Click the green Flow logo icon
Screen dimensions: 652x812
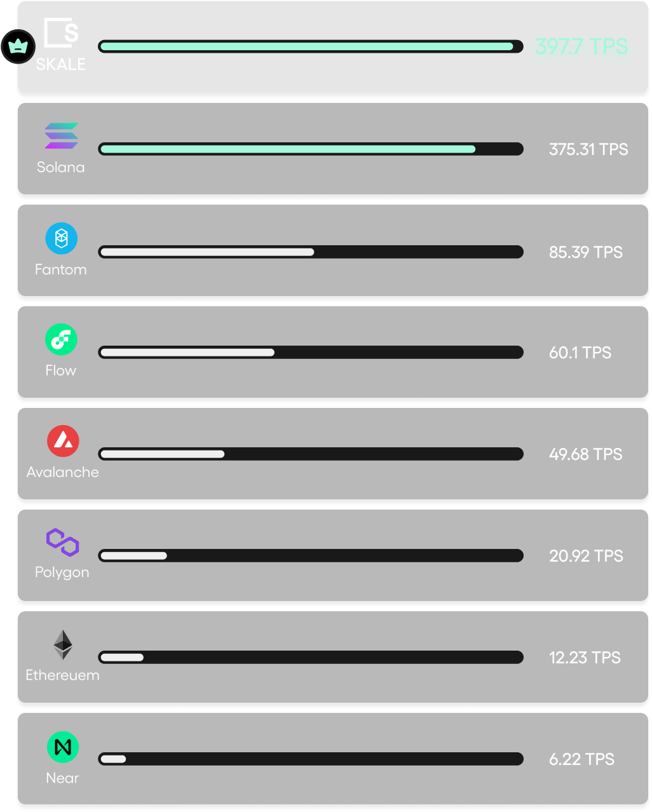61,339
